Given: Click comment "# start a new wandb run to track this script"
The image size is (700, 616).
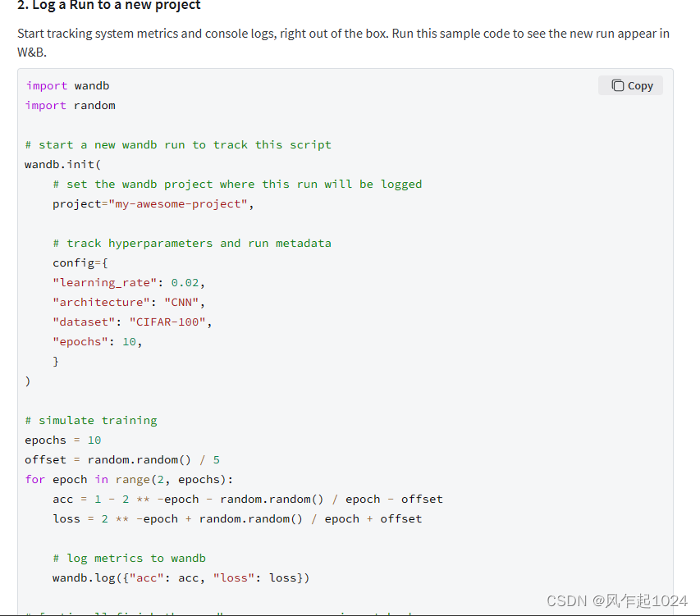Looking at the screenshot, I should coord(178,144).
